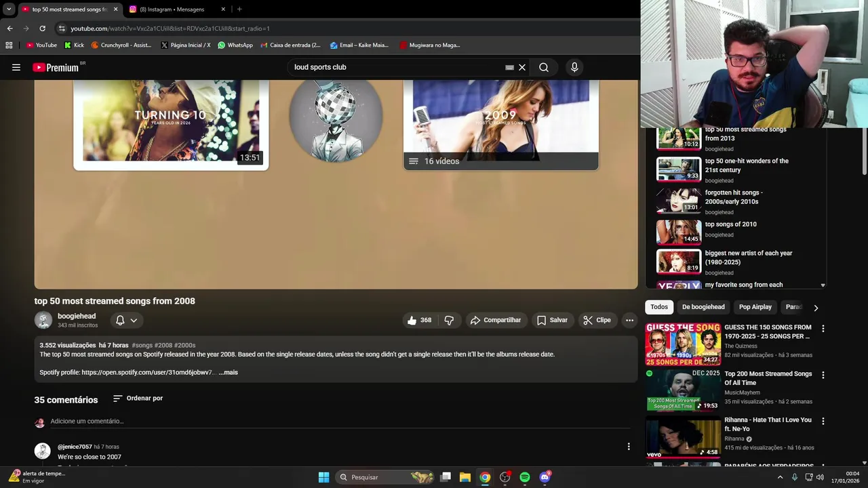This screenshot has width=868, height=488.
Task: Launch Spotify from the taskbar
Action: click(525, 477)
